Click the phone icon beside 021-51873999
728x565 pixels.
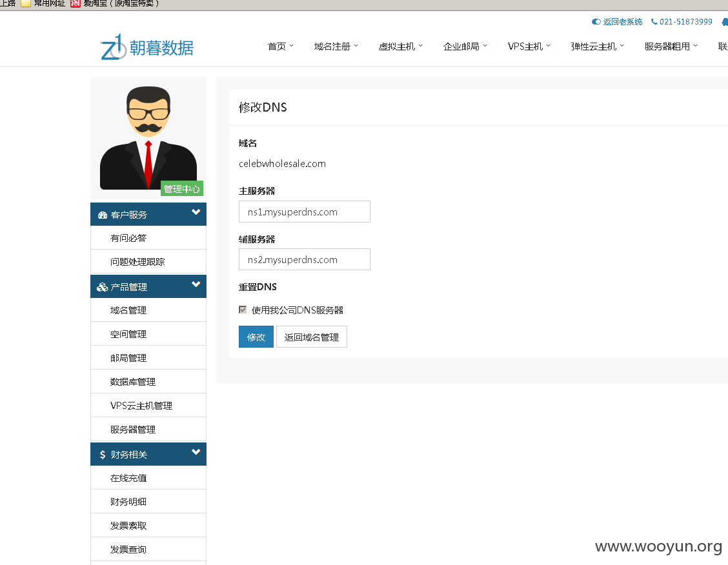pos(654,22)
